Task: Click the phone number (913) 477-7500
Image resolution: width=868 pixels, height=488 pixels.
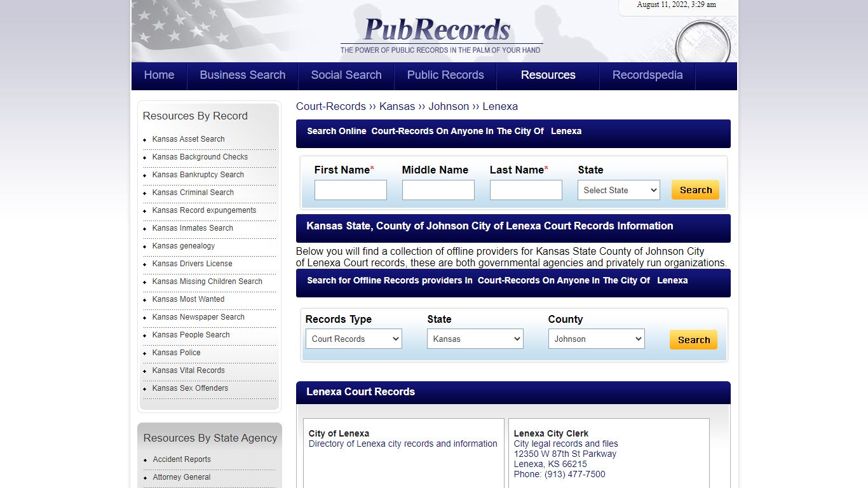Action: click(575, 474)
